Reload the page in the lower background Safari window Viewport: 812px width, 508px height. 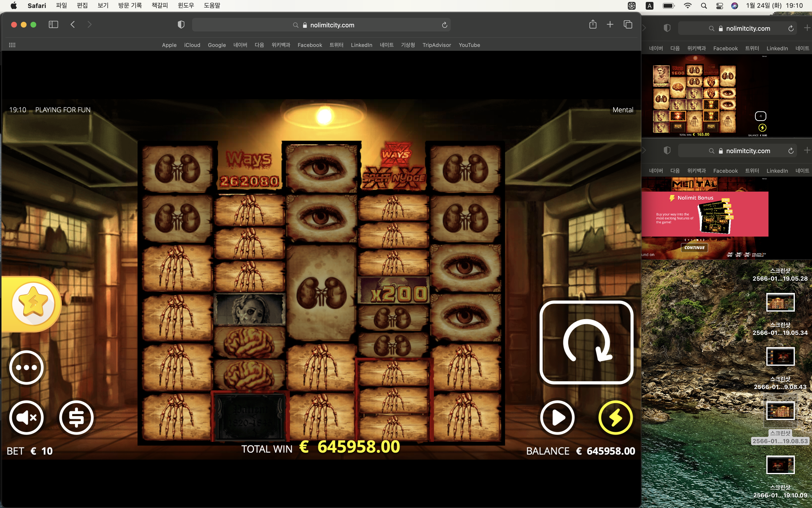point(791,151)
